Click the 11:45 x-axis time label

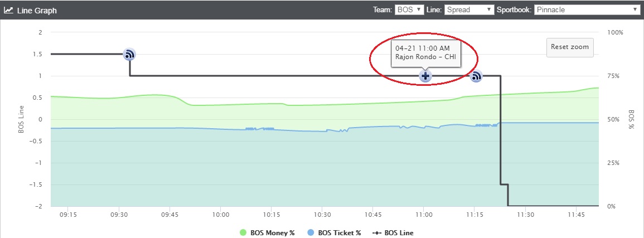576,215
